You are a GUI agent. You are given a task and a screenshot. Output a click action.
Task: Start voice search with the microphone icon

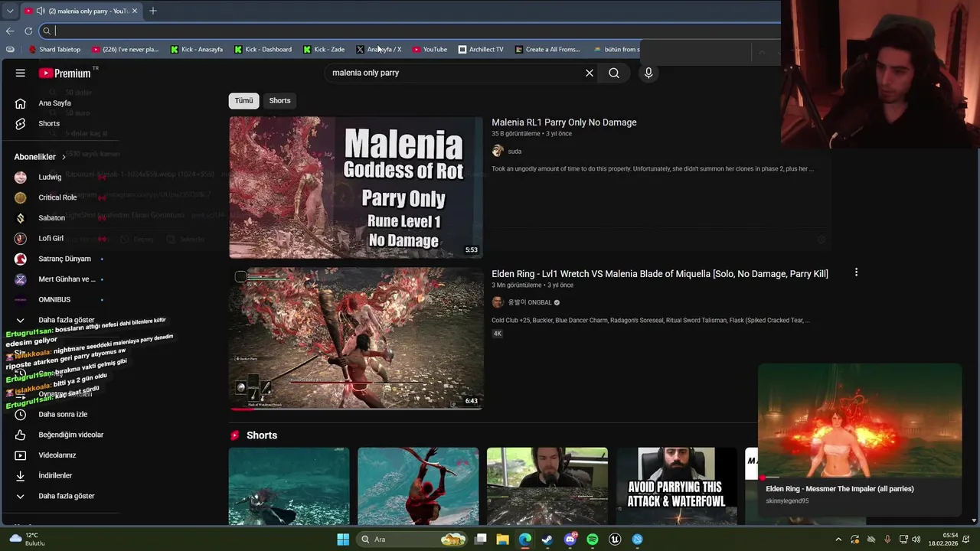648,73
